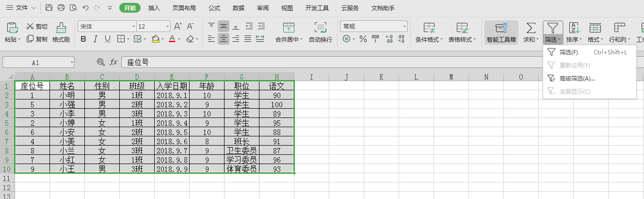
Task: Apply thousands separator (000) style
Action: [375, 39]
